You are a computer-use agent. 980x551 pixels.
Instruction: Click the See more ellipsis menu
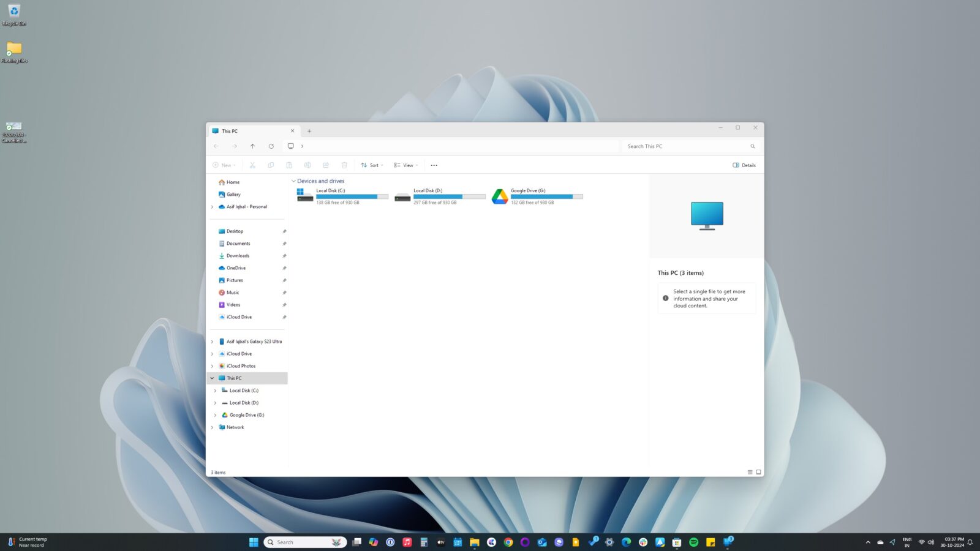click(x=434, y=165)
